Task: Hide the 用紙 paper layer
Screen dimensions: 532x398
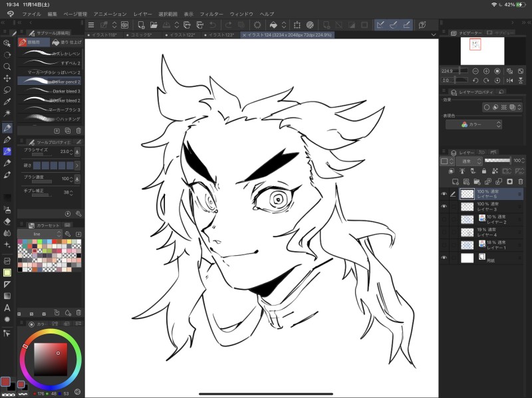Action: pyautogui.click(x=444, y=258)
